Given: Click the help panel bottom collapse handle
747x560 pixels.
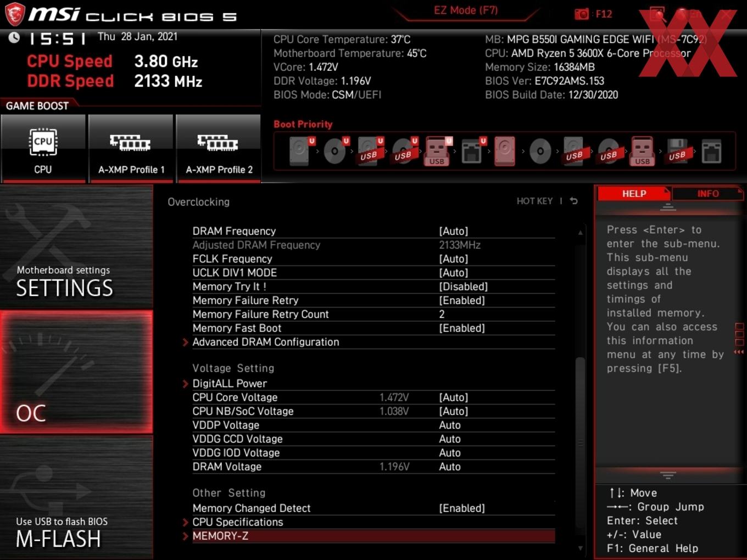Looking at the screenshot, I should point(668,475).
